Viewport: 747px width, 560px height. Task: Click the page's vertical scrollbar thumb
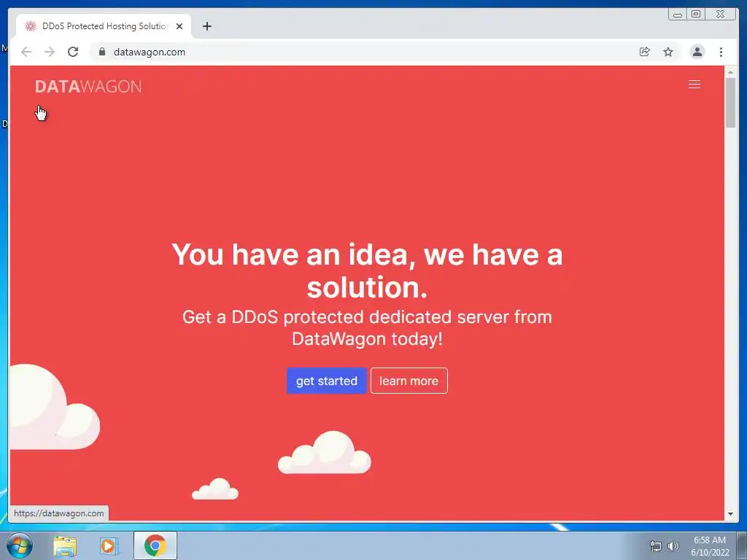click(730, 102)
